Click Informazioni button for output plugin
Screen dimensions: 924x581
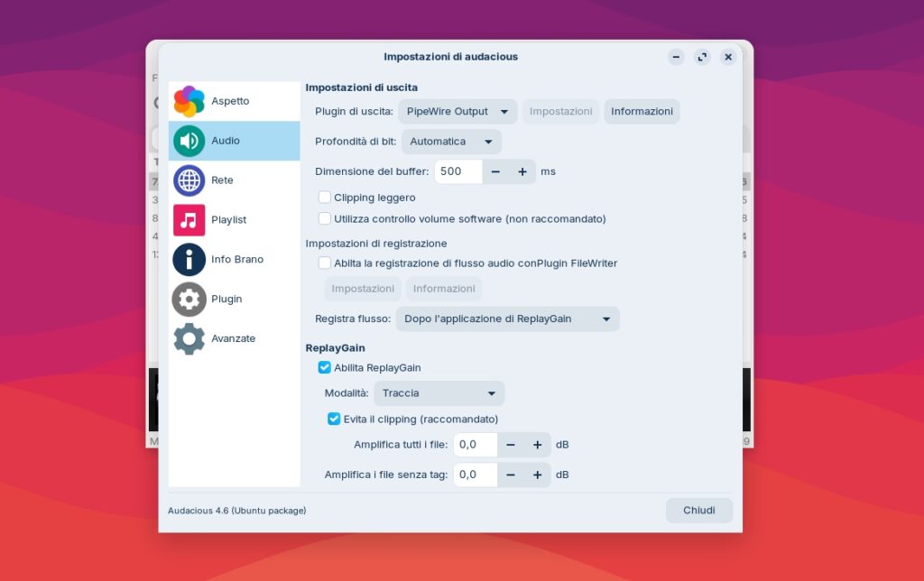[642, 111]
